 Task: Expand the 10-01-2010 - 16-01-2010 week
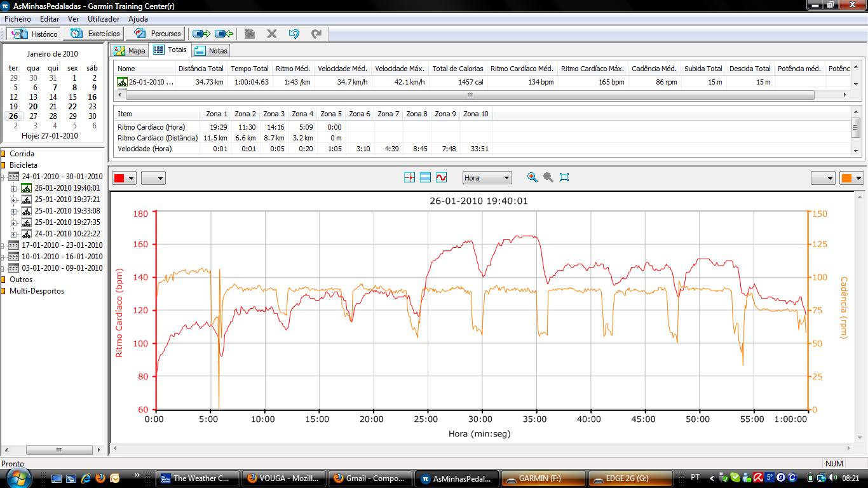click(x=3, y=257)
